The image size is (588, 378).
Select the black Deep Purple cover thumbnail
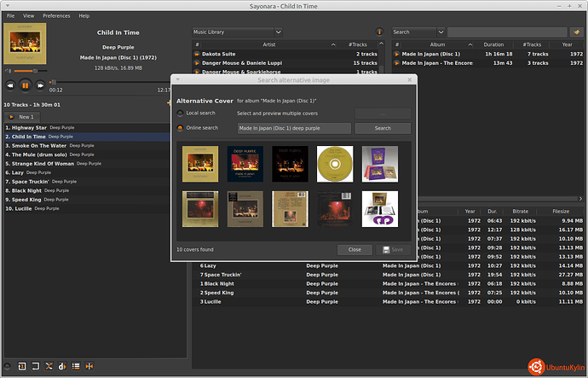pyautogui.click(x=291, y=164)
